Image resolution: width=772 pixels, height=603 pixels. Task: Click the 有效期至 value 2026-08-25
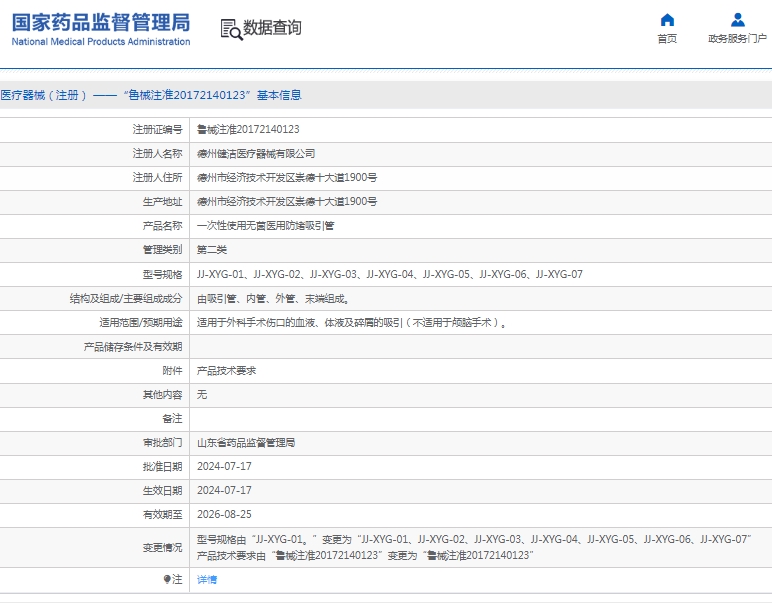(224, 514)
